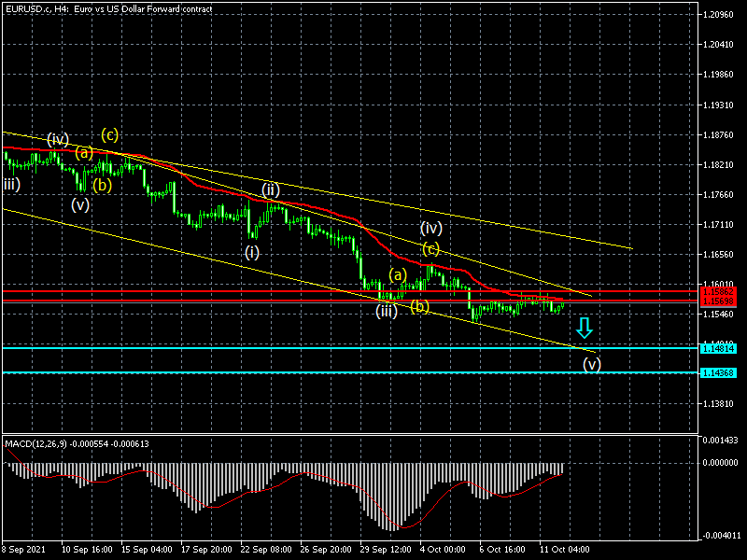This screenshot has height=560, width=747.
Task: Click the cyan 1.14368 price tag
Action: point(724,372)
